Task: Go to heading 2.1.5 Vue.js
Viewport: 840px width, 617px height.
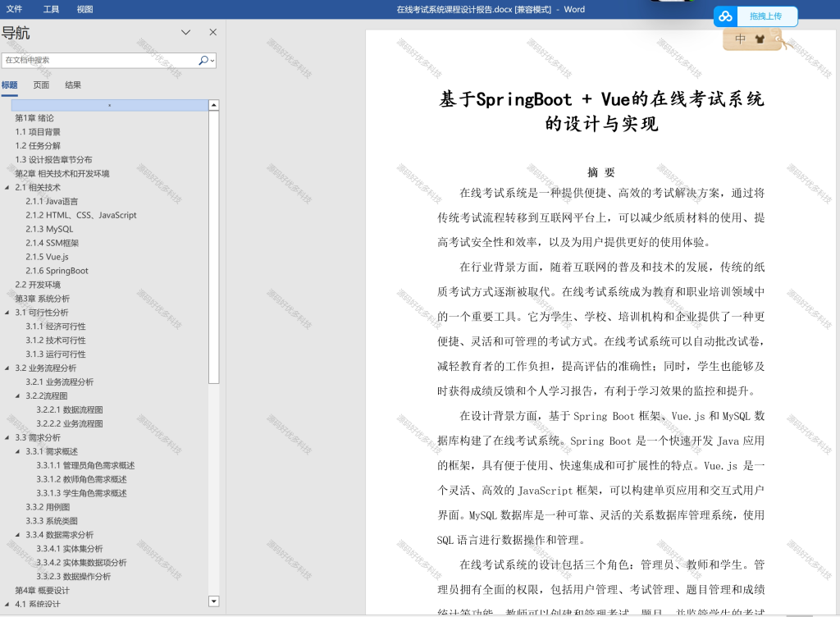Action: tap(47, 257)
